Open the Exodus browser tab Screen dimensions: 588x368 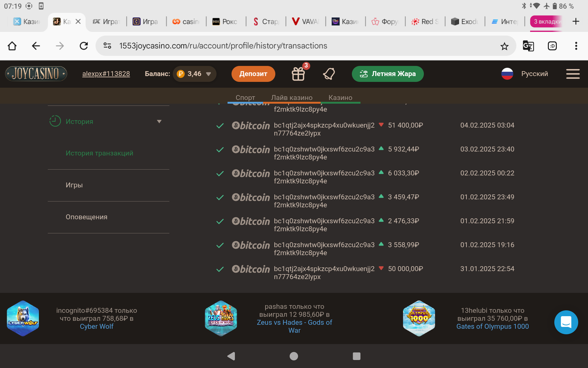(465, 21)
